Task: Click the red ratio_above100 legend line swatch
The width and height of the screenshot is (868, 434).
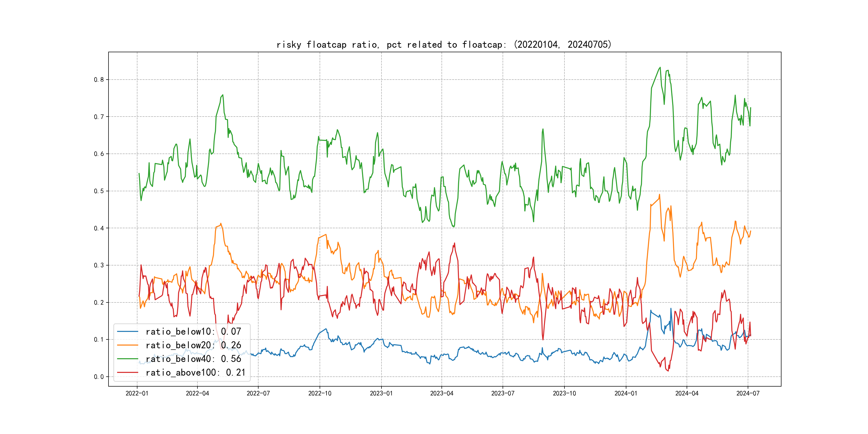Action: click(x=127, y=372)
